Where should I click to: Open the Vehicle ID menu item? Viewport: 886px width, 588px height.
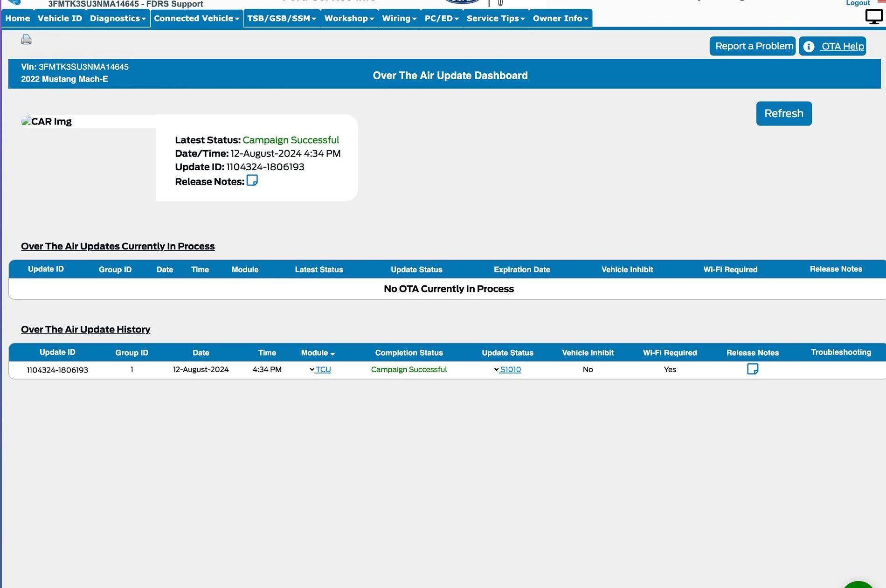60,18
